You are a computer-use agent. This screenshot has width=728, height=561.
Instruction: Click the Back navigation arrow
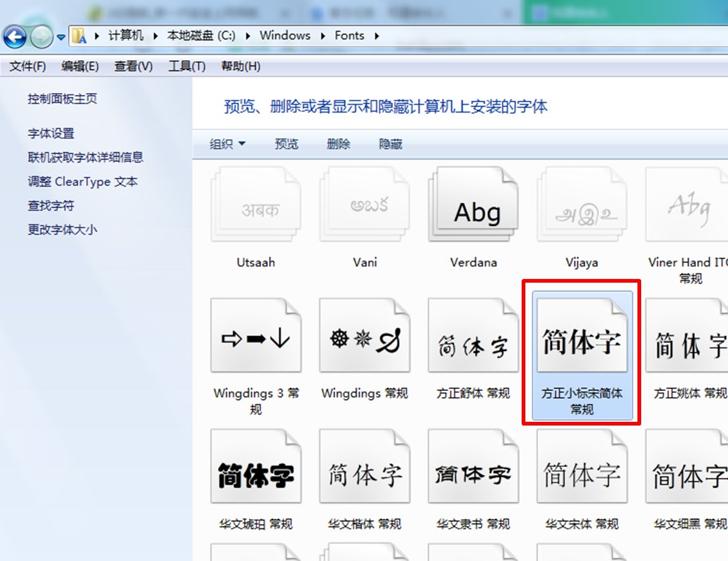click(x=14, y=36)
